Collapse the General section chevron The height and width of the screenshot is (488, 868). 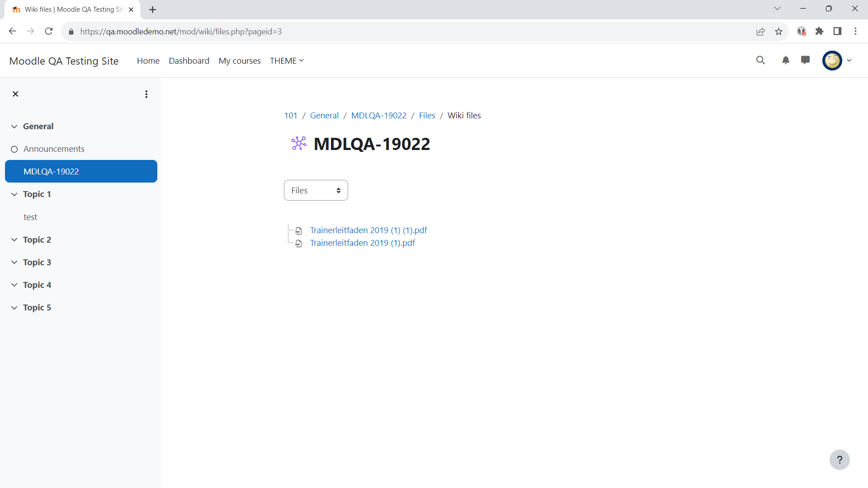tap(14, 127)
